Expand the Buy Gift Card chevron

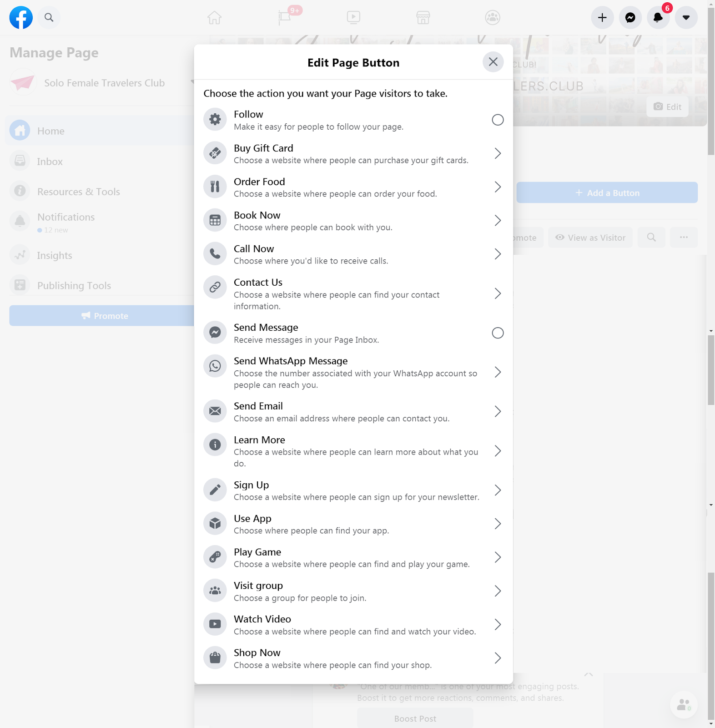point(498,153)
